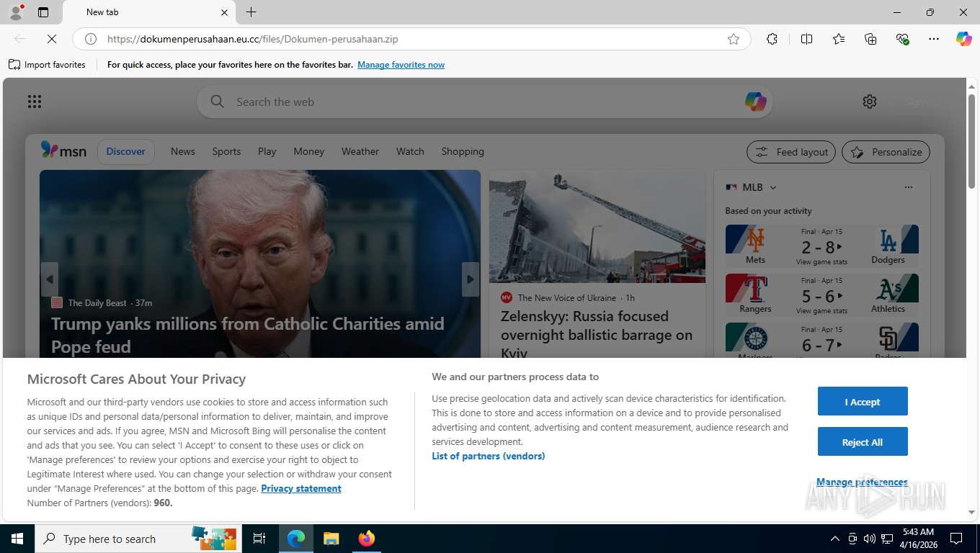
Task: View game stats for Mets vs Dodgers
Action: [821, 262]
